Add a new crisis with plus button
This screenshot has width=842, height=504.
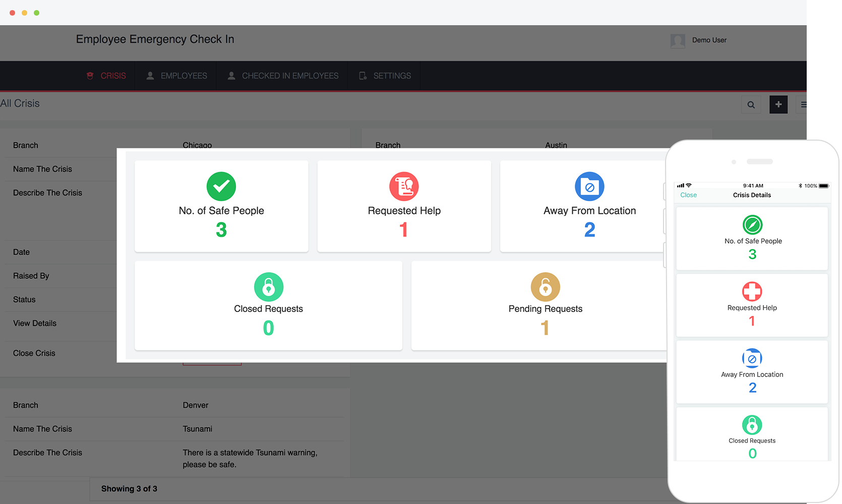coord(778,104)
